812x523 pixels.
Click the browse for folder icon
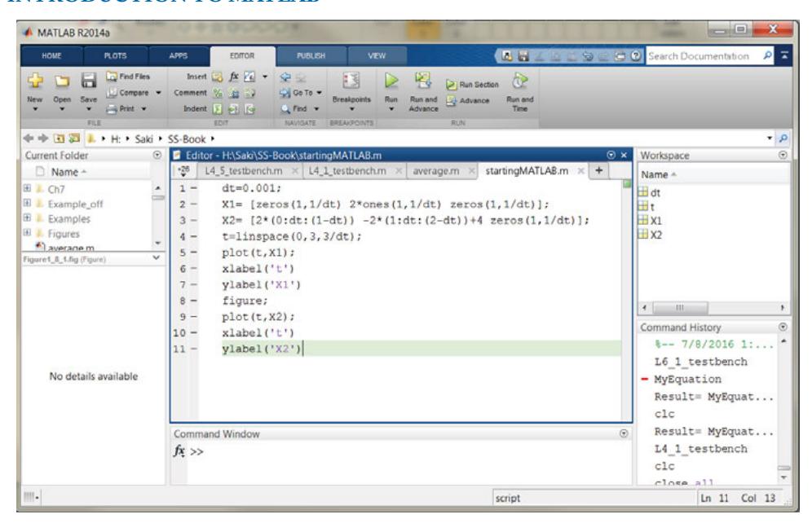pos(74,138)
